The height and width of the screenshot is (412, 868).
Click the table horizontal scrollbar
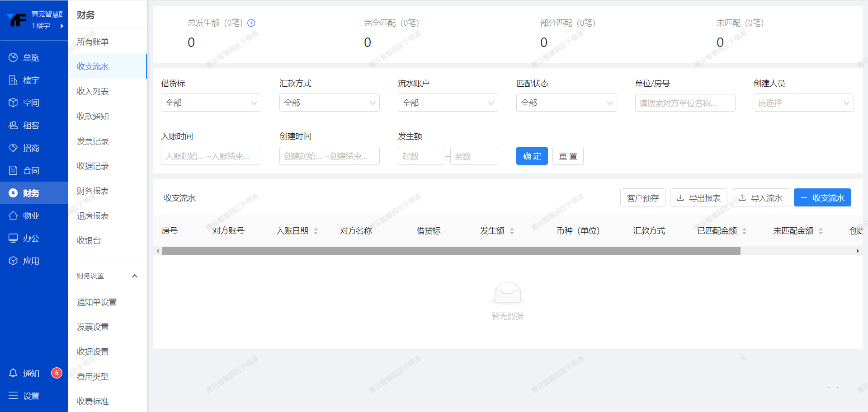451,251
